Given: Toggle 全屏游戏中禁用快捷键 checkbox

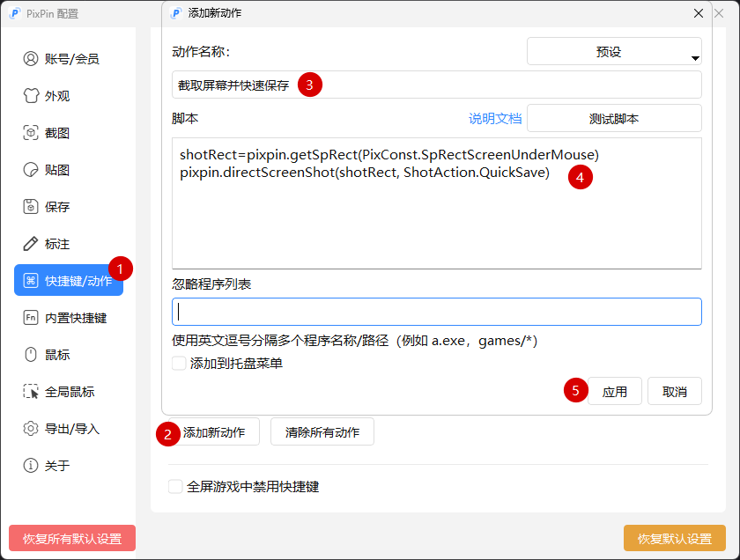Looking at the screenshot, I should point(175,487).
